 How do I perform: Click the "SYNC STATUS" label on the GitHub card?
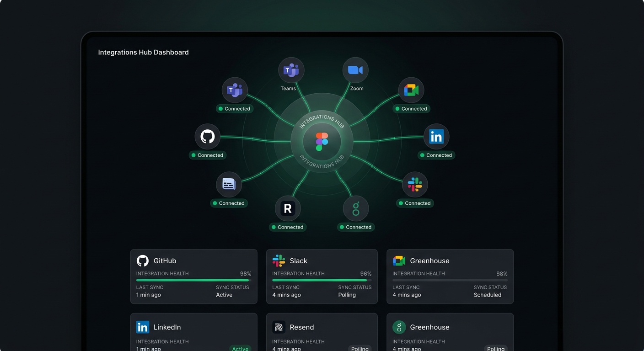click(232, 287)
